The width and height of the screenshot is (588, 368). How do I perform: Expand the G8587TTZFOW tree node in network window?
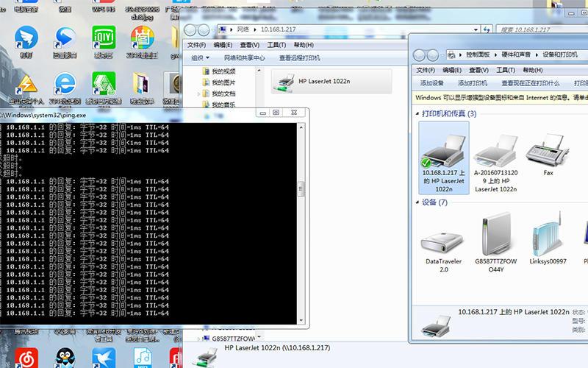tap(198, 339)
